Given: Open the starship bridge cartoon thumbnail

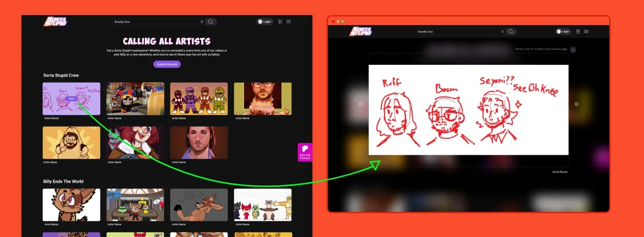Looking at the screenshot, I should [135, 205].
